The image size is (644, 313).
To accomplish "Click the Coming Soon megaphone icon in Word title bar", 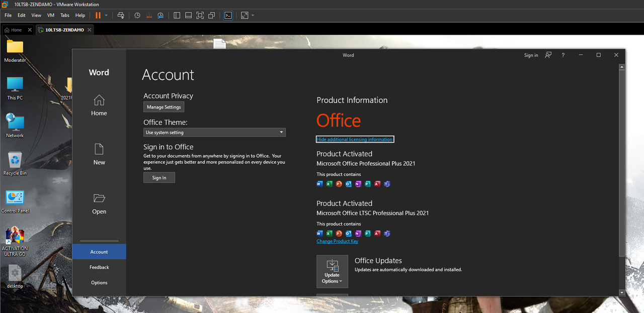I will pos(548,55).
